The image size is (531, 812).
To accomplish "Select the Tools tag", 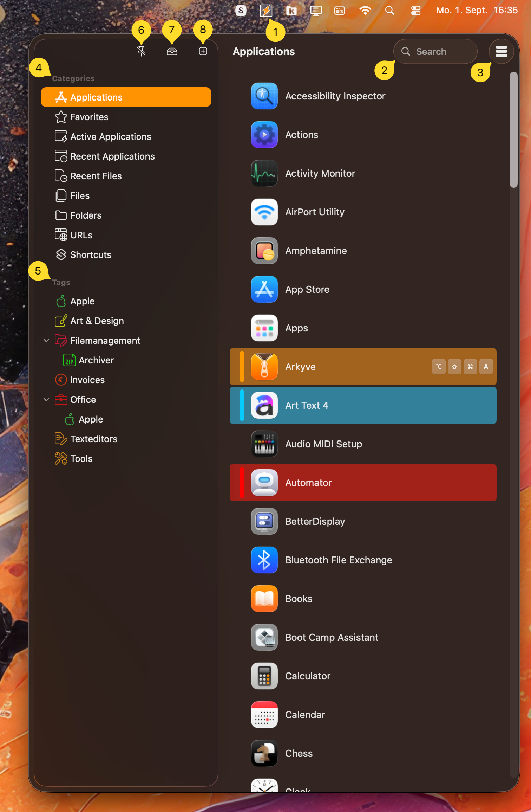I will click(126, 458).
